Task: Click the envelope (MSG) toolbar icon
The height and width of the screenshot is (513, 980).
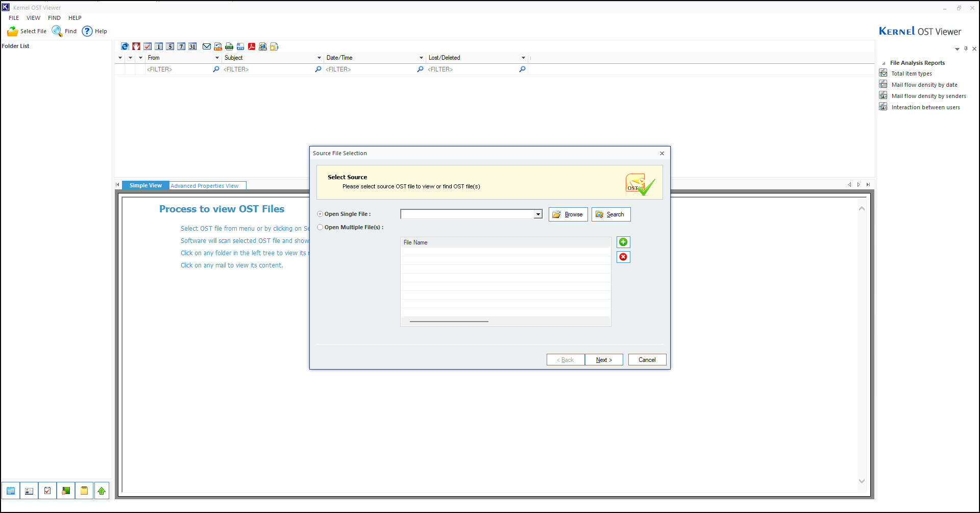Action: point(207,46)
